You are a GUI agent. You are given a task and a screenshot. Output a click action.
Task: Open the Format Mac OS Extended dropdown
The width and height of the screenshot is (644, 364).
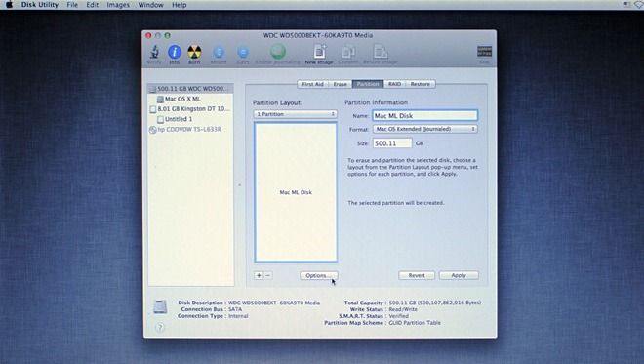(x=425, y=129)
